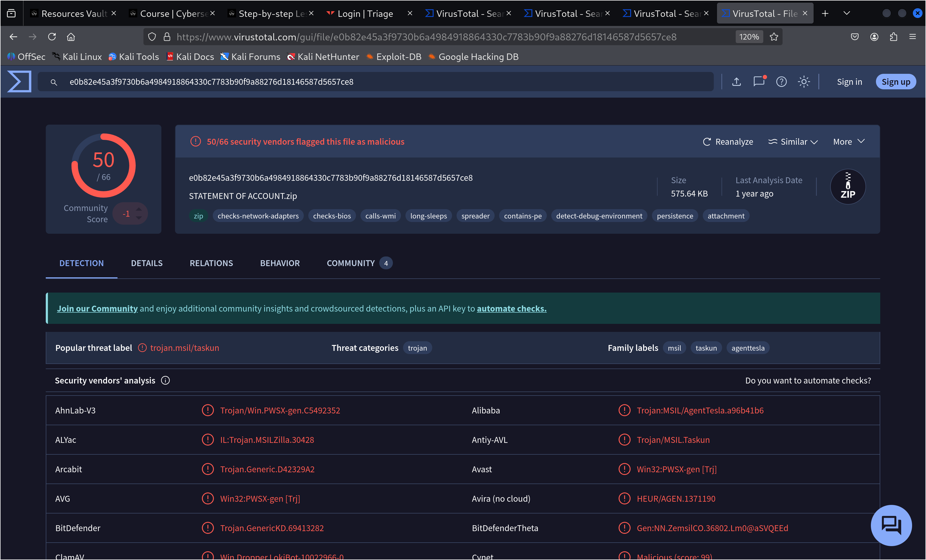Select the agenttesla family label chip
Screen dimensions: 926x560
[x=748, y=348]
